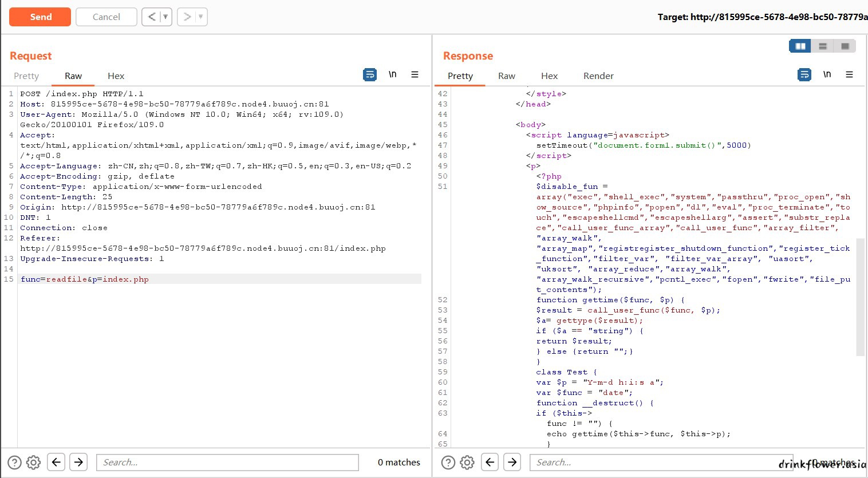
Task: Open Request search settings gear
Action: [x=34, y=463]
